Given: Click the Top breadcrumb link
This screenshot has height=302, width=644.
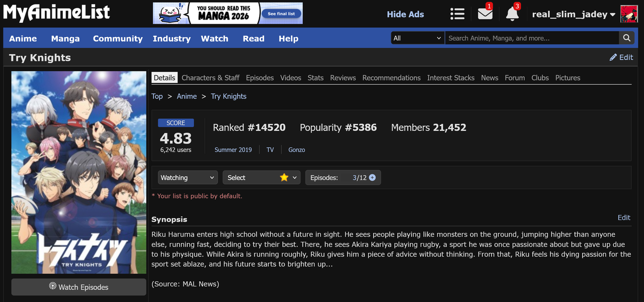Looking at the screenshot, I should 157,96.
